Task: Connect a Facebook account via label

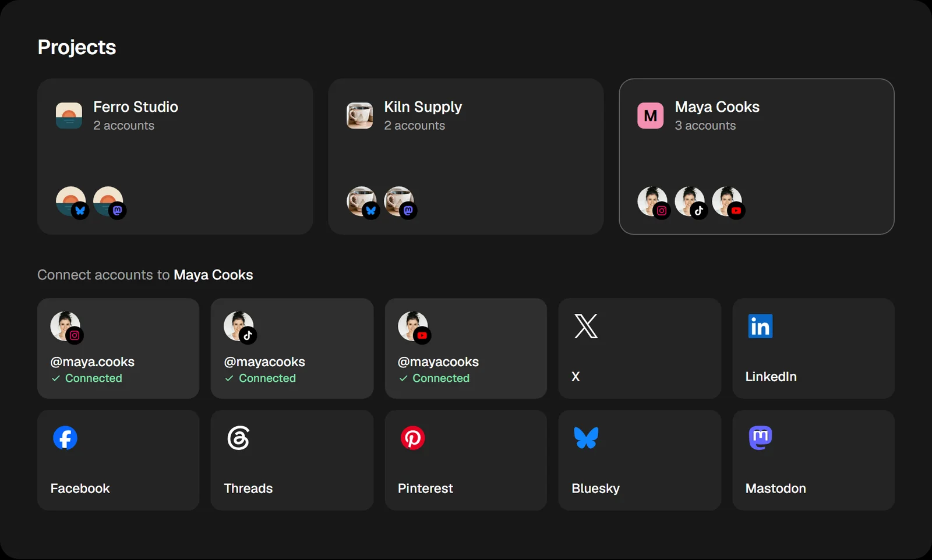Action: click(80, 488)
